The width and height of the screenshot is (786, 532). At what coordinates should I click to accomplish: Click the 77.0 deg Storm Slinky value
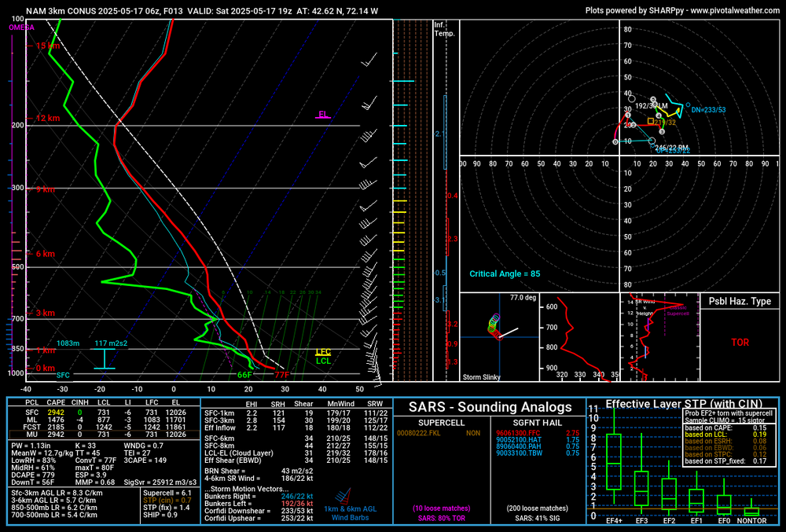[523, 298]
